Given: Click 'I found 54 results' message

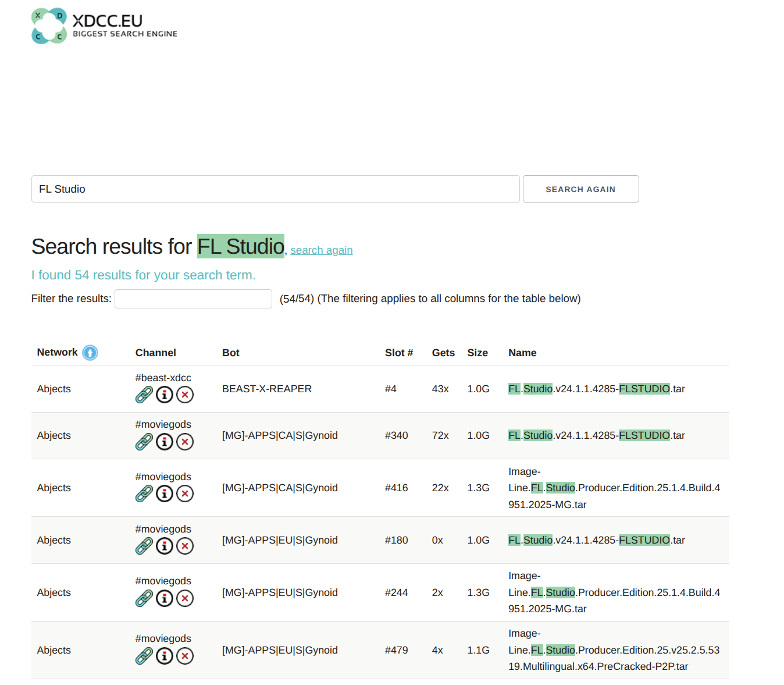Looking at the screenshot, I should pos(144,275).
